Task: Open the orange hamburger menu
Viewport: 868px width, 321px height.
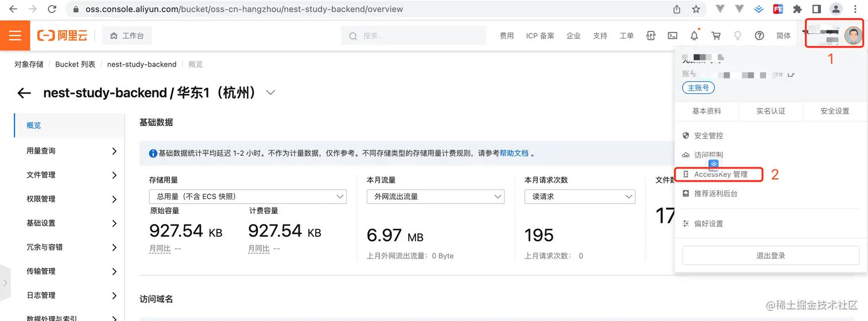Action: [x=15, y=36]
